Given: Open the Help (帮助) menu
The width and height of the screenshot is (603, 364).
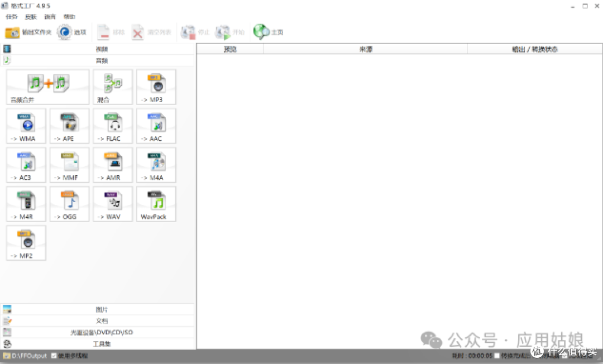Looking at the screenshot, I should click(69, 17).
